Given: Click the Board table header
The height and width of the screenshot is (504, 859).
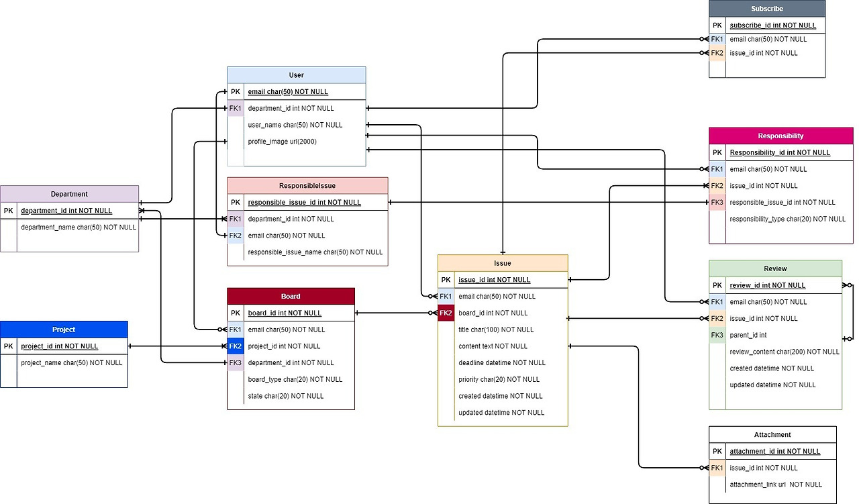Looking at the screenshot, I should (x=291, y=297).
